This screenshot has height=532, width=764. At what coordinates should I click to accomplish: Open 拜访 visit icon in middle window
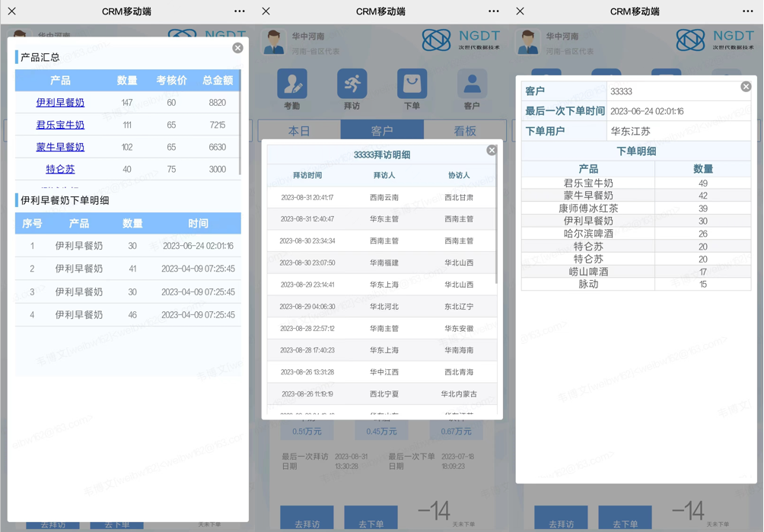[x=352, y=84]
